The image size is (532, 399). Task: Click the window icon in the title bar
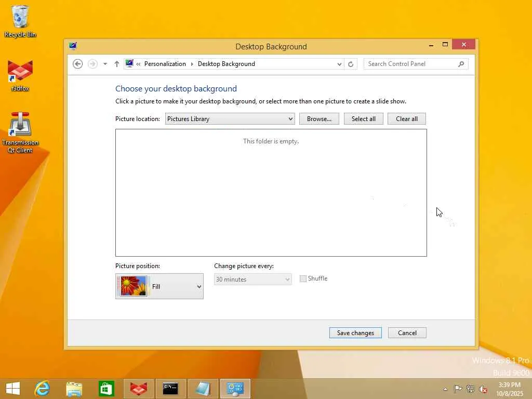pyautogui.click(x=73, y=46)
